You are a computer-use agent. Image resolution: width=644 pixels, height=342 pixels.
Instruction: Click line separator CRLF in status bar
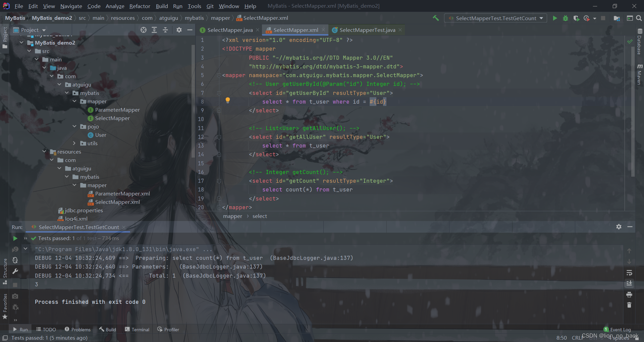(578, 338)
